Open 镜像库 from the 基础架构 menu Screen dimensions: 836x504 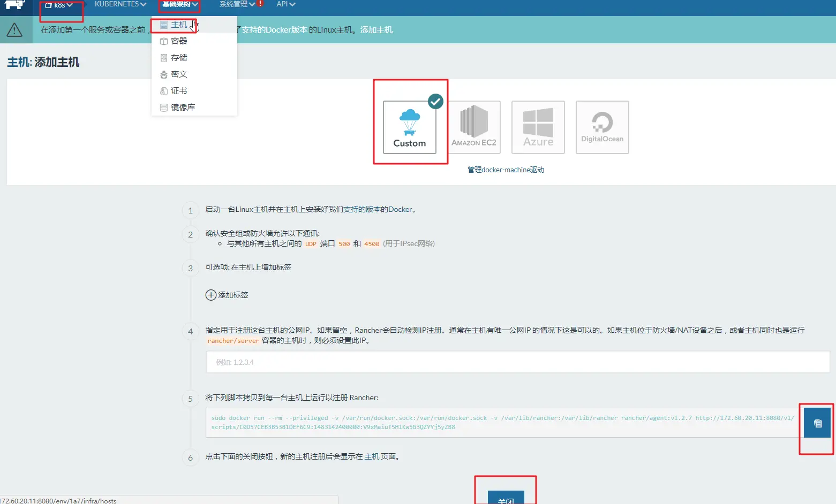(x=183, y=107)
